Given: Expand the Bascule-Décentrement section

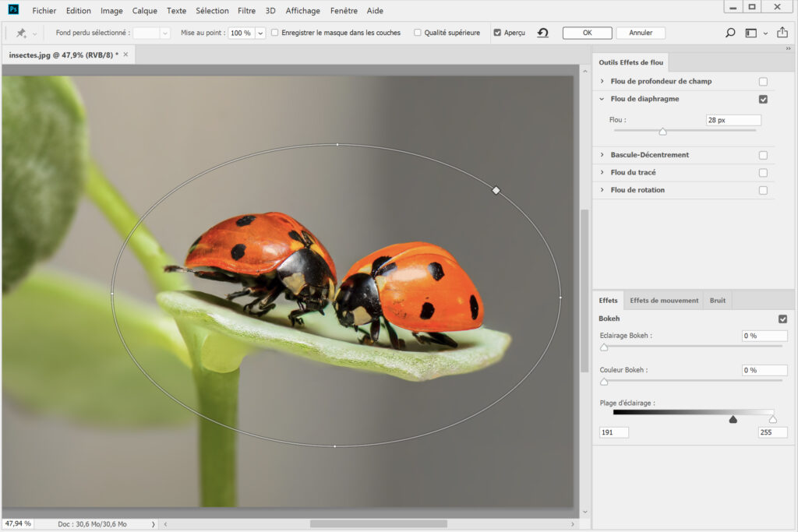Looking at the screenshot, I should pos(602,155).
